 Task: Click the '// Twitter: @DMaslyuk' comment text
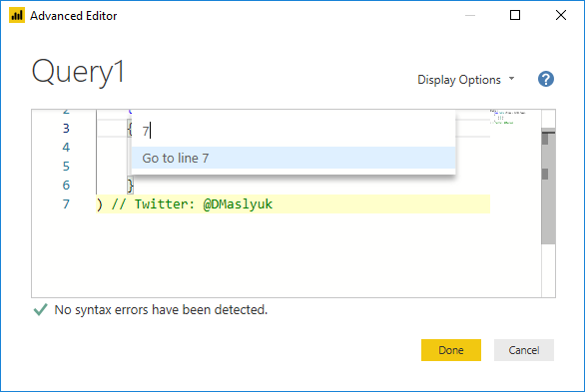coord(192,204)
